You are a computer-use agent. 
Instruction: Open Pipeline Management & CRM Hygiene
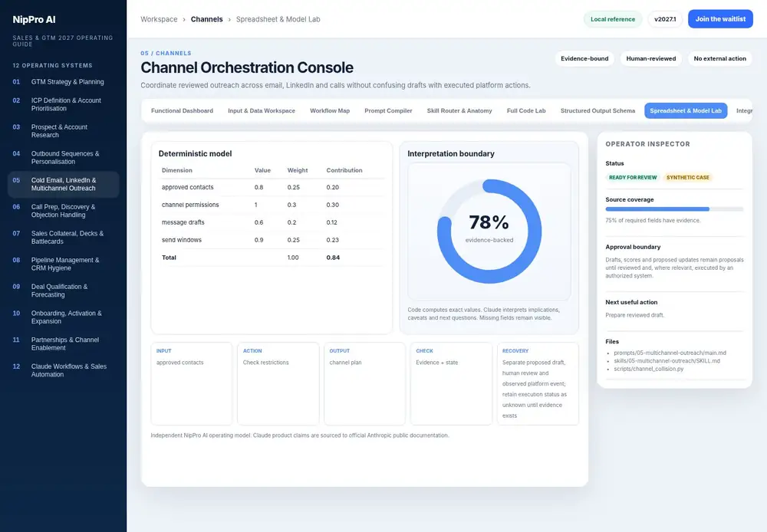(63, 264)
